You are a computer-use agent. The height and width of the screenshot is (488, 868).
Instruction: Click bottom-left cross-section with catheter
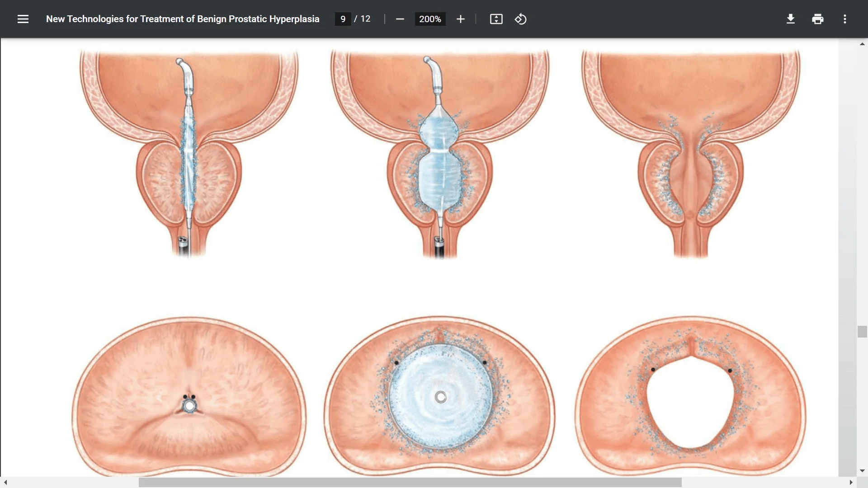189,397
